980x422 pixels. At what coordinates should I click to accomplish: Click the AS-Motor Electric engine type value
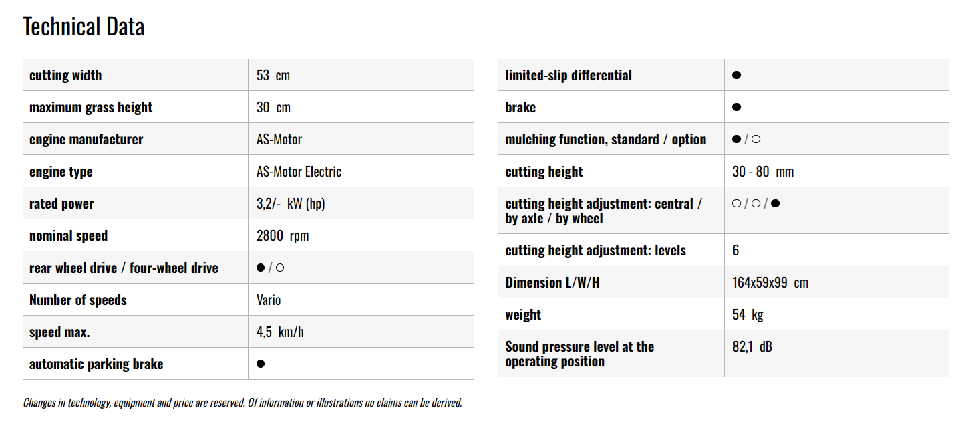tap(299, 171)
